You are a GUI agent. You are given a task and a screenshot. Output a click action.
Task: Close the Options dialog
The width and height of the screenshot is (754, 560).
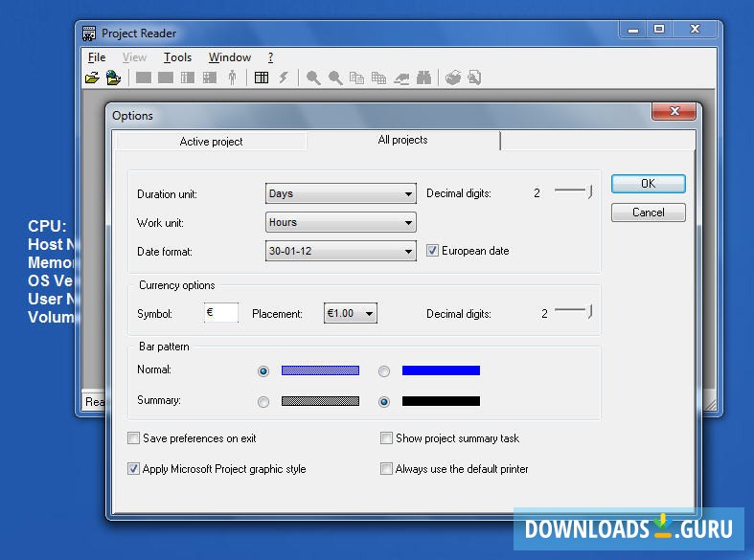(x=674, y=111)
